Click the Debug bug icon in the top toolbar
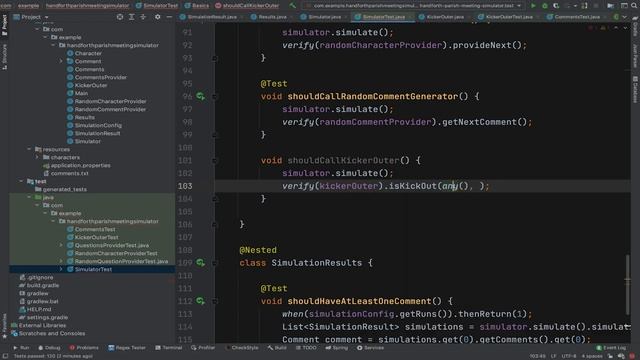 544,6
